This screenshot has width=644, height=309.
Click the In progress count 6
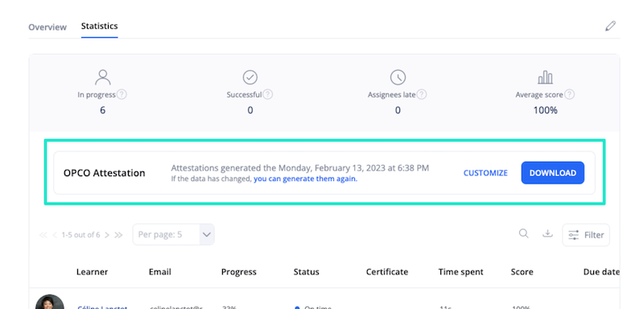coord(102,110)
